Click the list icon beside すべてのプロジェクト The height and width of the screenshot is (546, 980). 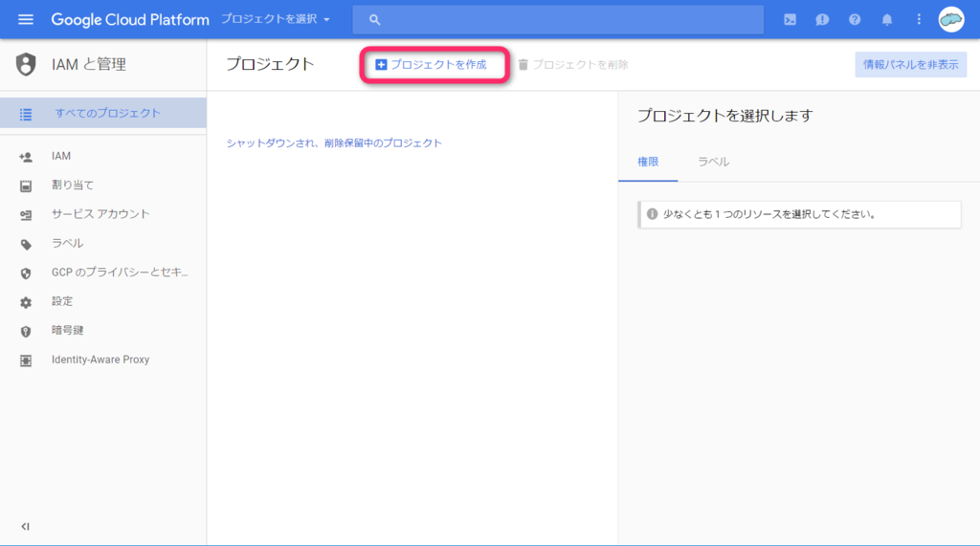point(26,115)
